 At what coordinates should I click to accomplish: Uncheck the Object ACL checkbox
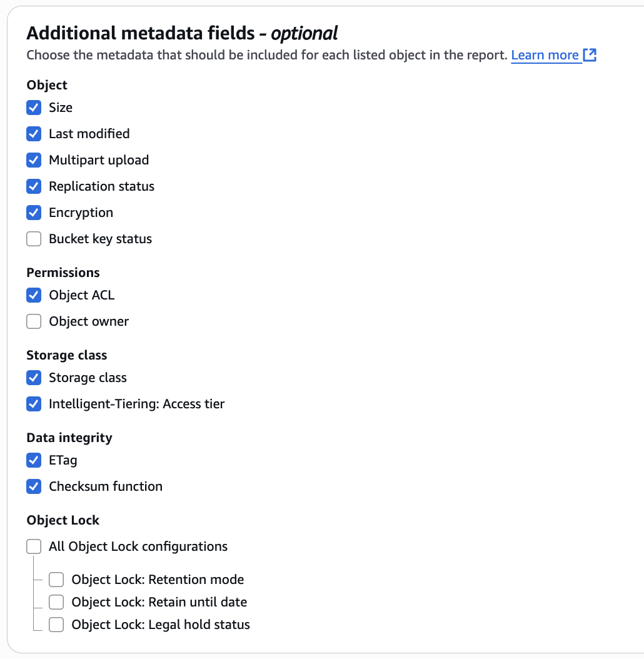(x=34, y=295)
